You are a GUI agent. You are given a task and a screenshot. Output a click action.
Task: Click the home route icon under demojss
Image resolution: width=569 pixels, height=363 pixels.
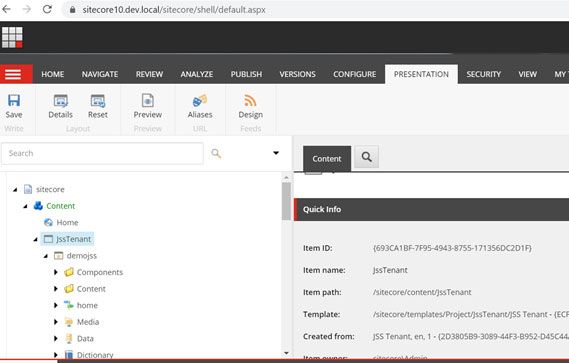click(69, 305)
